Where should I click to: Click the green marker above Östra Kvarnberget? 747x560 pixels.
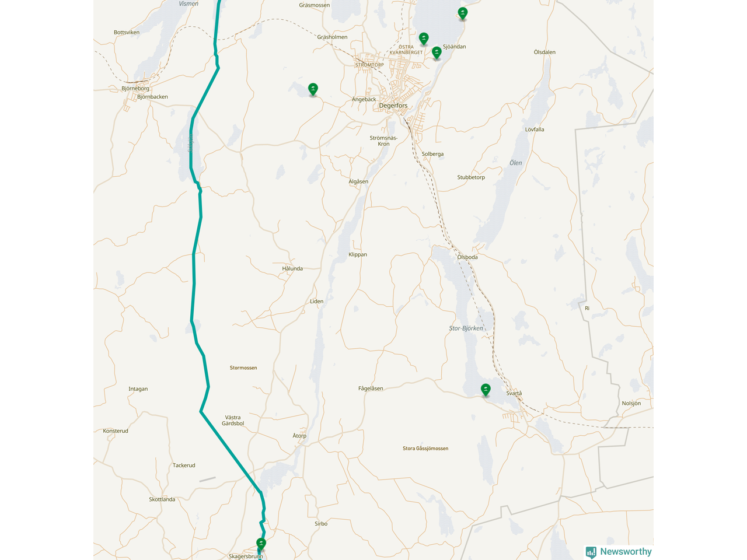[x=424, y=39]
